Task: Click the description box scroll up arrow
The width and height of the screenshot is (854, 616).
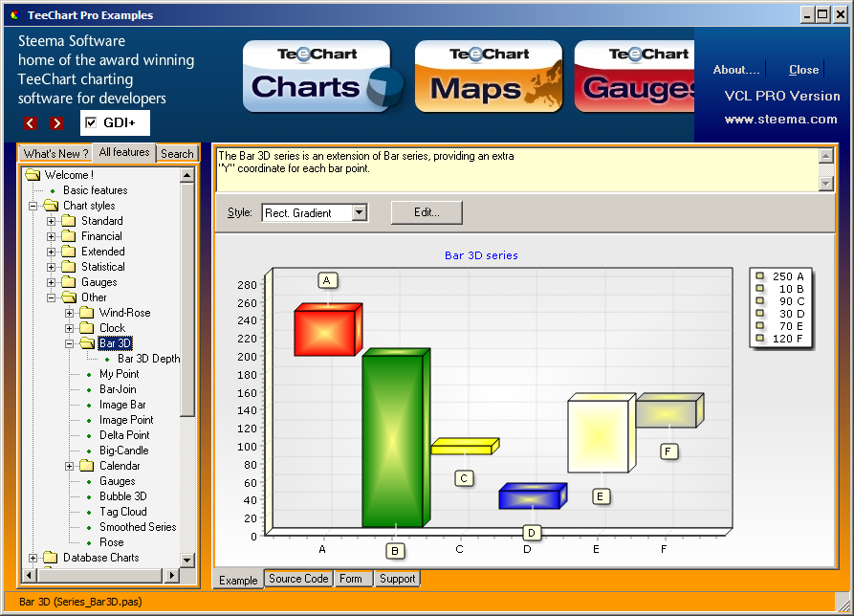Action: [x=826, y=156]
